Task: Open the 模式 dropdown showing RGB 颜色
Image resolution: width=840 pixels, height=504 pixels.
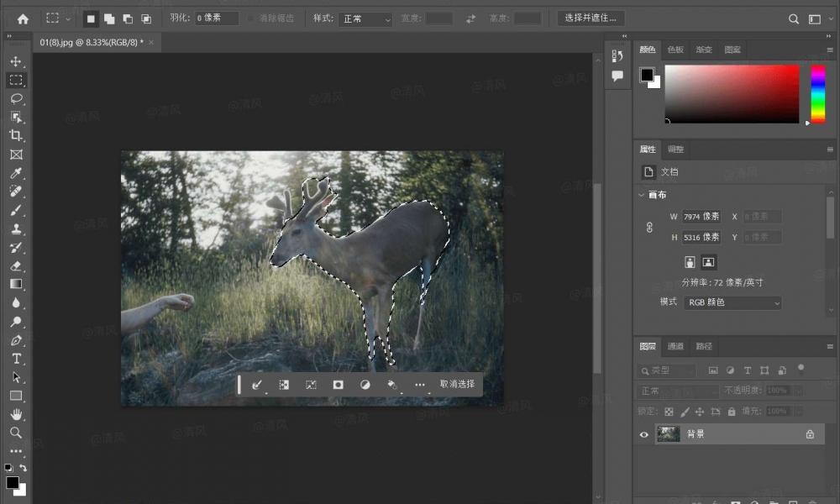Action: pyautogui.click(x=732, y=302)
